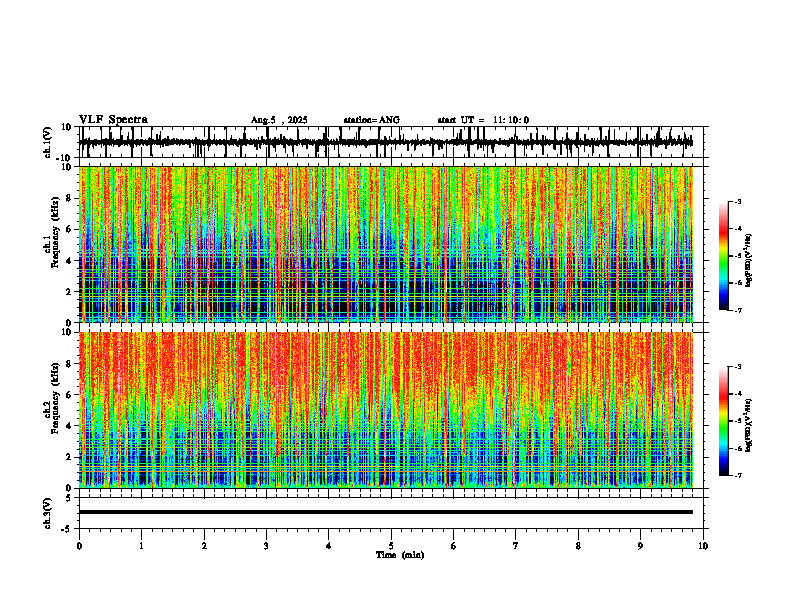Click time axis tick label '2'
This screenshot has width=792, height=612.
[204, 546]
